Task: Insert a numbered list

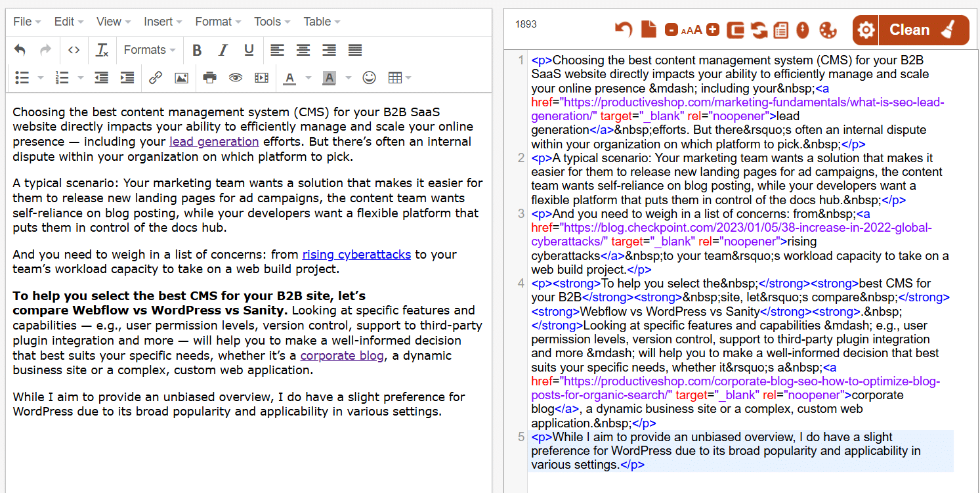Action: click(x=62, y=78)
